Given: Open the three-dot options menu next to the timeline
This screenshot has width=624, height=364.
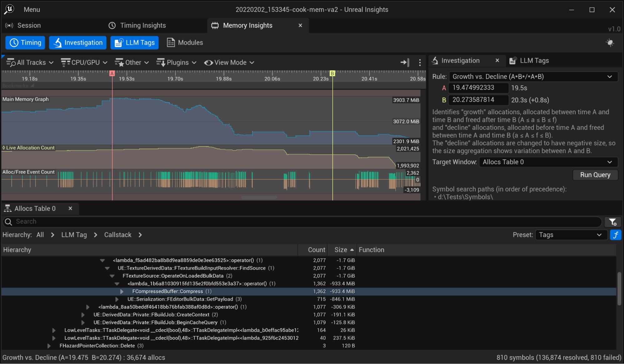Looking at the screenshot, I should (x=420, y=62).
